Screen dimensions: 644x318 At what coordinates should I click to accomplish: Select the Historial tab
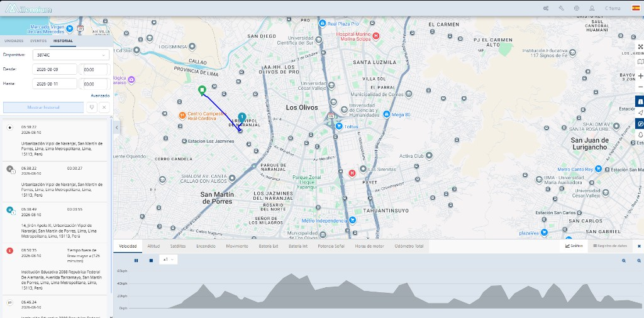(x=64, y=41)
